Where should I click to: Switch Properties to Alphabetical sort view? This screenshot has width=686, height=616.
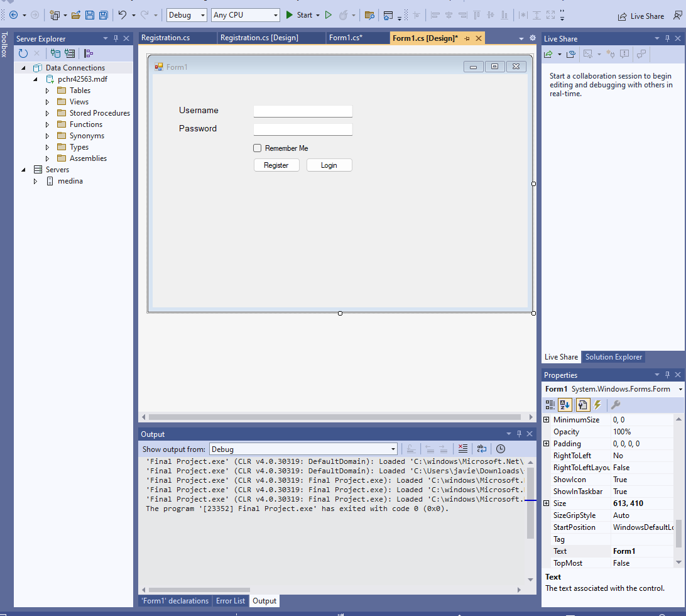pyautogui.click(x=565, y=405)
